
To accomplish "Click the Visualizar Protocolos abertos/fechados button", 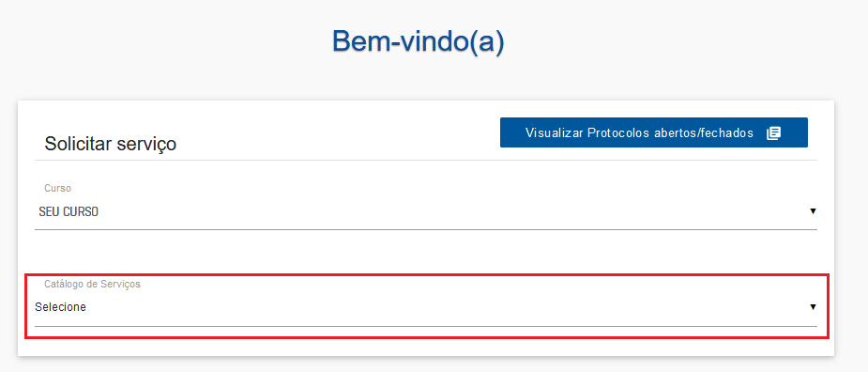I will click(x=654, y=132).
